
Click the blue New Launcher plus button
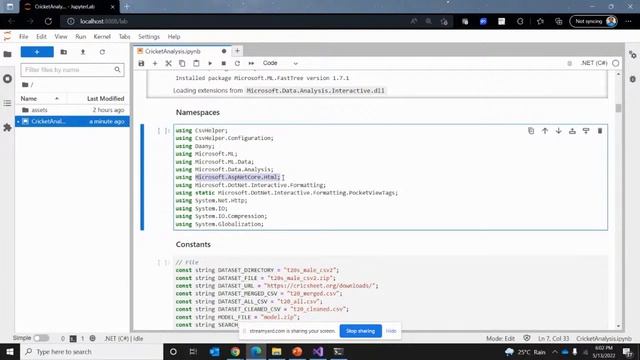37,52
